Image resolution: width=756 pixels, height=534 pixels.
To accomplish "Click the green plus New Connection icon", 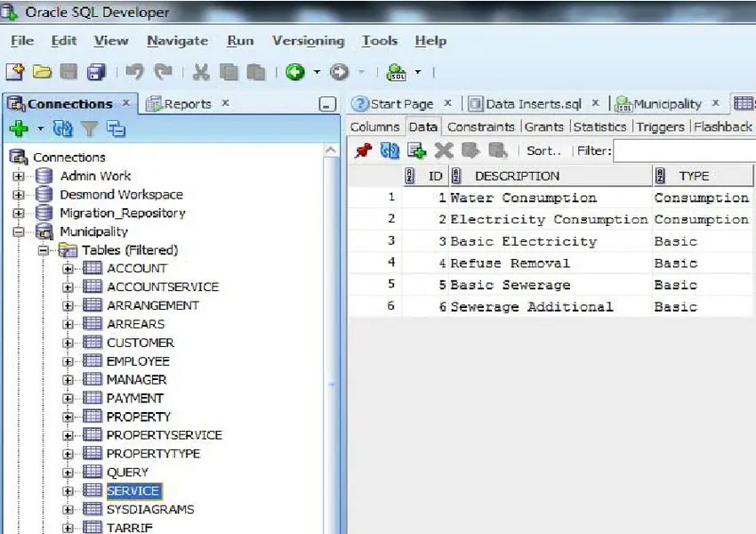I will coord(19,129).
